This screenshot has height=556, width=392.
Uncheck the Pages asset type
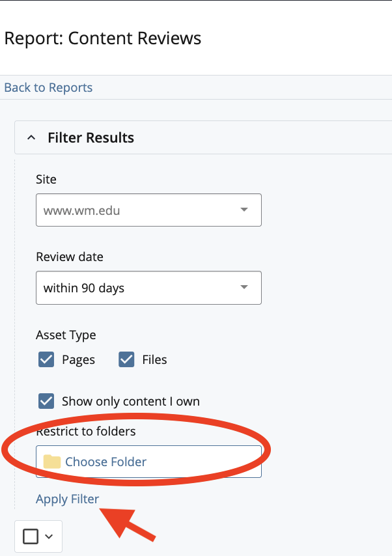point(46,359)
